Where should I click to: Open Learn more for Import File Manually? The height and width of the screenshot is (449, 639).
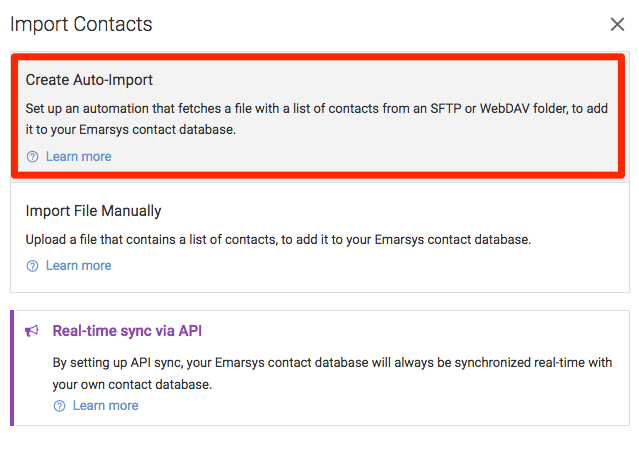point(78,266)
